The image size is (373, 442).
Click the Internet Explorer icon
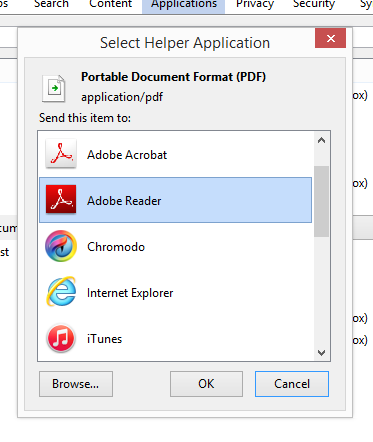(x=61, y=292)
